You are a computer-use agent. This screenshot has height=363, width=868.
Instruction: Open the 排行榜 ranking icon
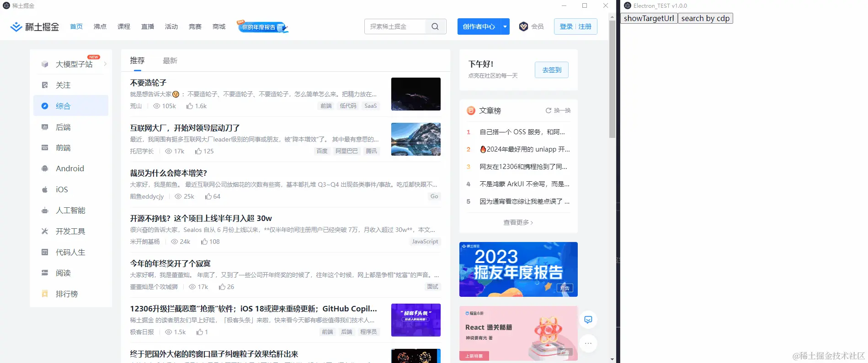[x=45, y=294]
